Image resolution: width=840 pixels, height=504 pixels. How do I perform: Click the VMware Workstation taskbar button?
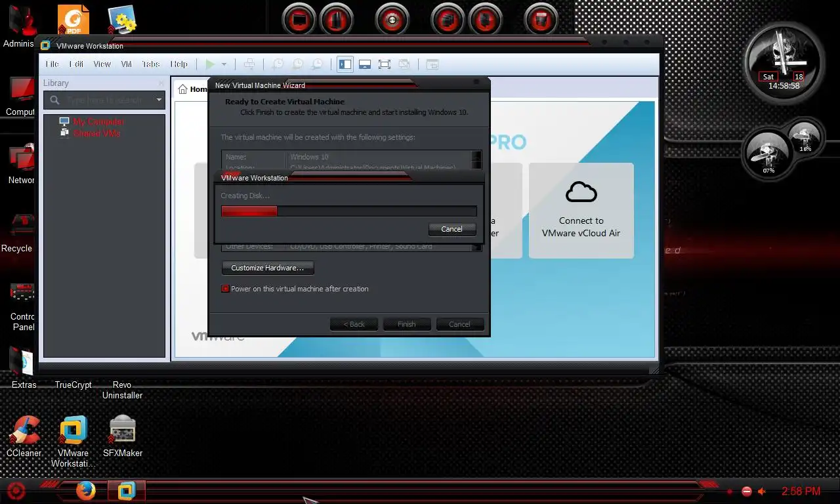click(126, 490)
